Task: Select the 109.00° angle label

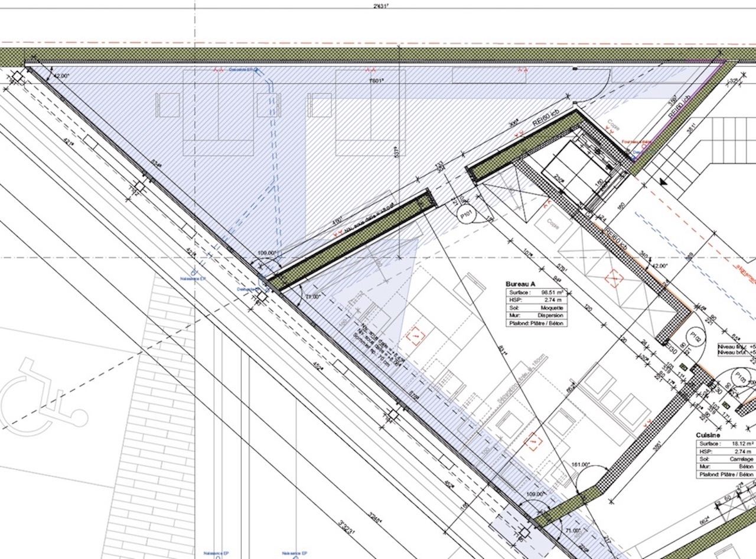Action: pos(535,493)
